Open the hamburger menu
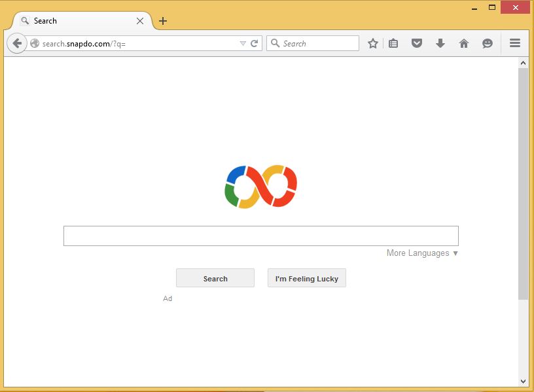 coord(515,43)
